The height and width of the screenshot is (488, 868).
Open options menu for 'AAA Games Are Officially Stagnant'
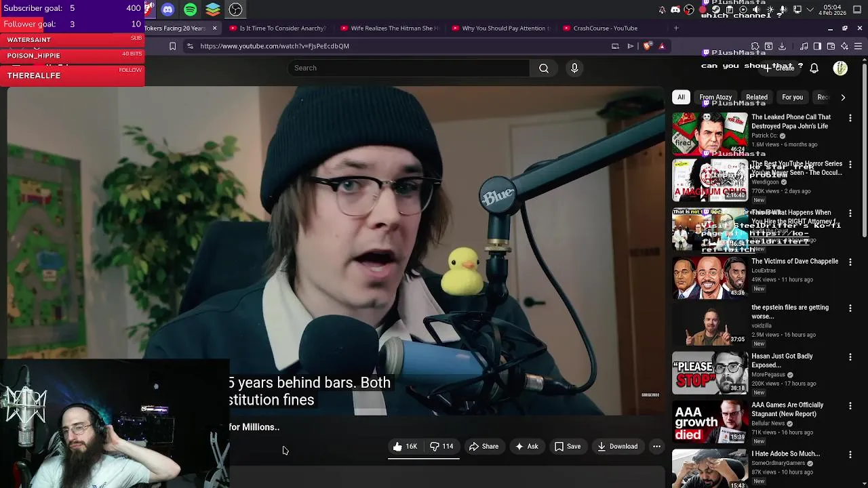(x=850, y=406)
